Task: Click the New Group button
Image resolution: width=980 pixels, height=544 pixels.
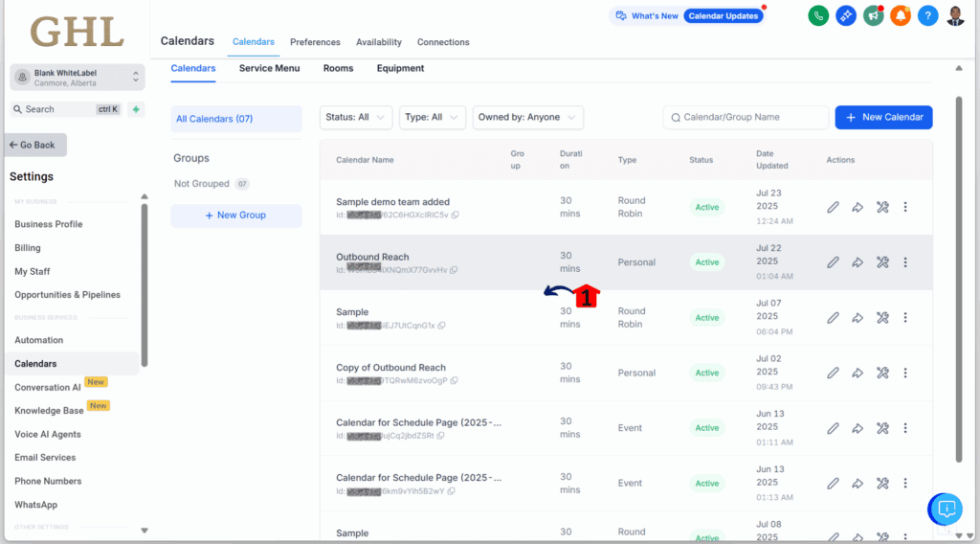Action: click(x=236, y=215)
